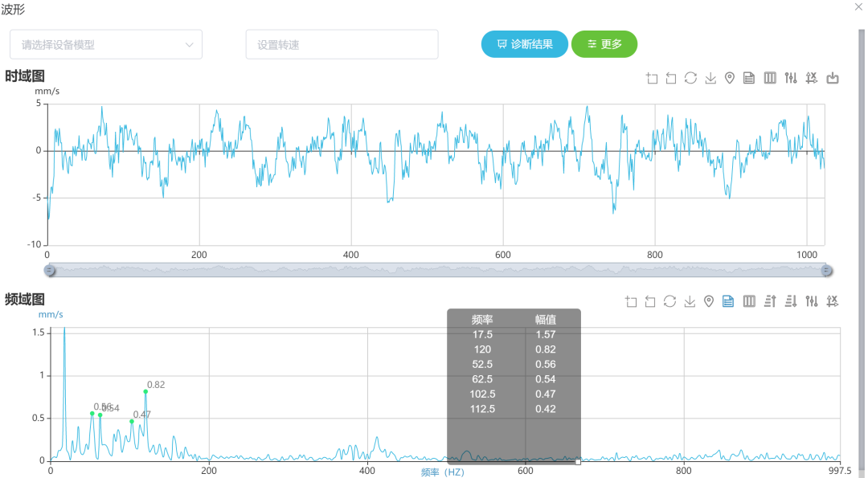Click the 0.82 peak marker in spectrum

coord(145,391)
